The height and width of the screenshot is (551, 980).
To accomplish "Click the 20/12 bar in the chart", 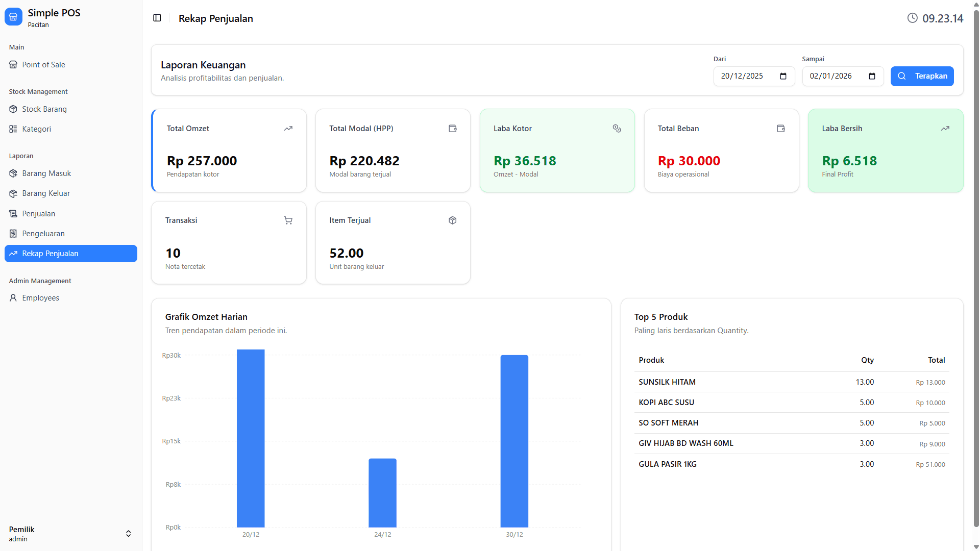I will coord(251,439).
